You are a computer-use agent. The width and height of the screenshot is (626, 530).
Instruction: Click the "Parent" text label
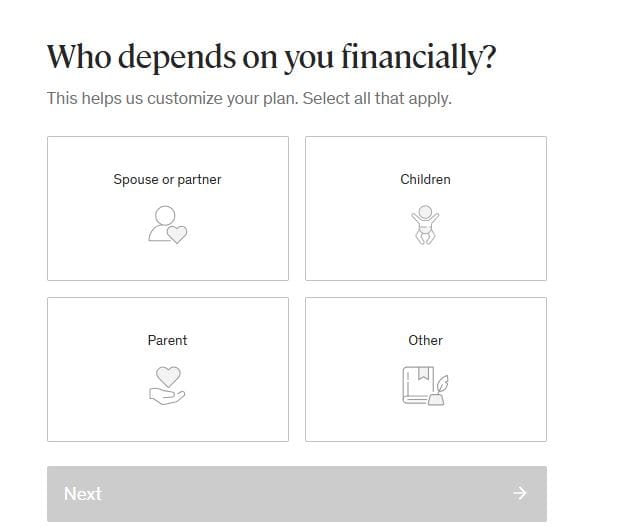[167, 341]
